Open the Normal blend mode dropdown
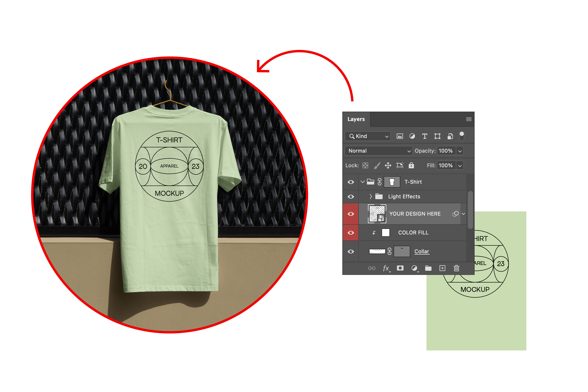Viewport: 588px width, 392px height. pyautogui.click(x=378, y=151)
